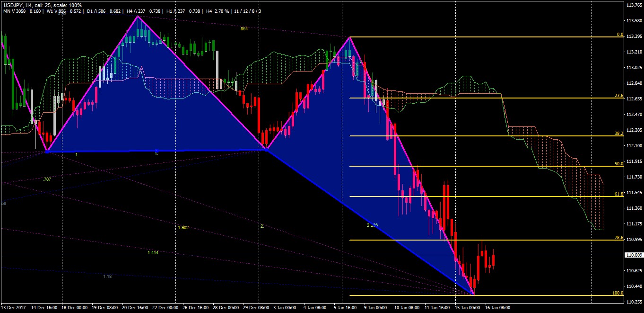The width and height of the screenshot is (644, 313).
Task: Click the 61.8 Fibonacci level label
Action: click(619, 194)
